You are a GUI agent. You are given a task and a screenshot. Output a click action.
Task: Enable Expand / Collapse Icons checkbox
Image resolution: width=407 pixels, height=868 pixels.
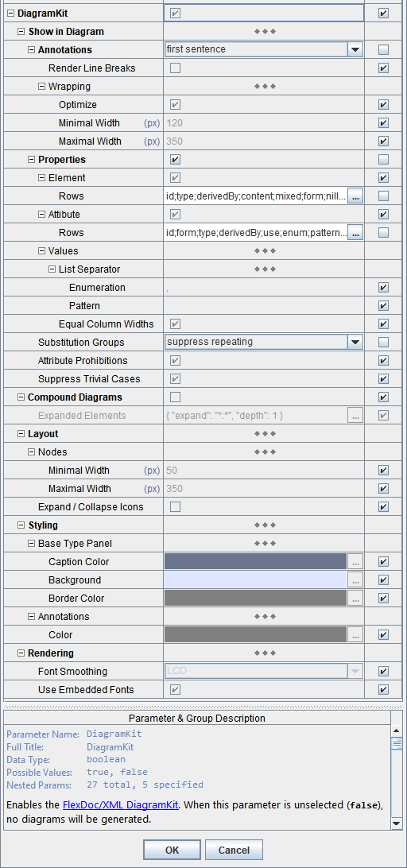click(175, 506)
